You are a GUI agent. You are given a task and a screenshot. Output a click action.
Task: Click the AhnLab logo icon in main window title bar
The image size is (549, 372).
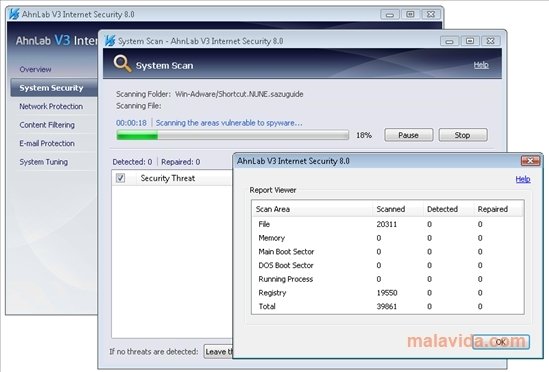click(x=14, y=14)
